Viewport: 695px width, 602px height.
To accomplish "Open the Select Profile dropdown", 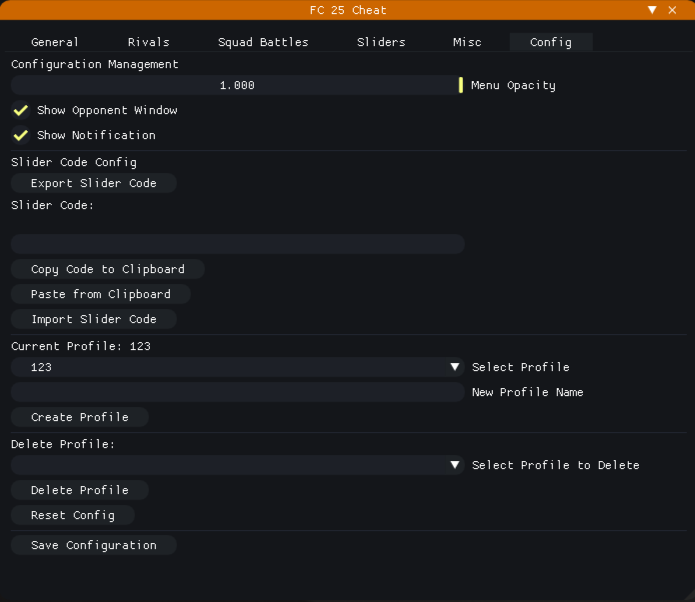I will tap(455, 367).
